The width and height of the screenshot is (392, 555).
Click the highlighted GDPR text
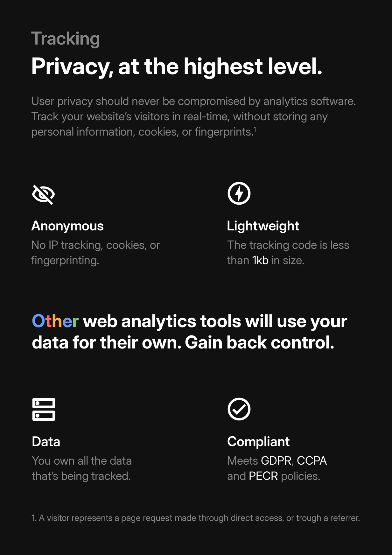tap(276, 461)
